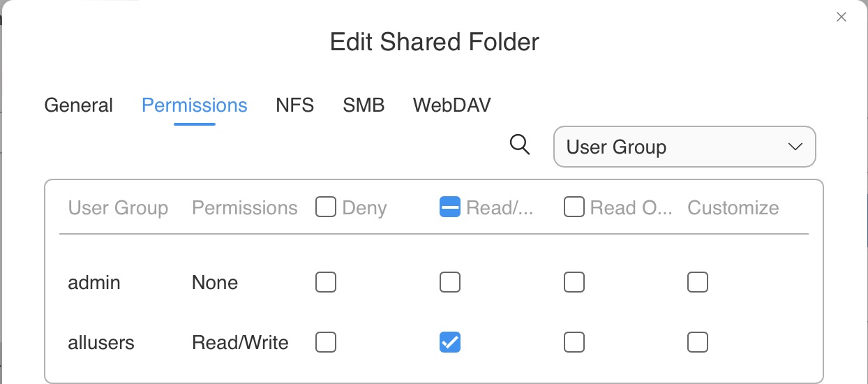Enable Read Only for allusers group
This screenshot has width=868, height=384.
click(x=574, y=342)
